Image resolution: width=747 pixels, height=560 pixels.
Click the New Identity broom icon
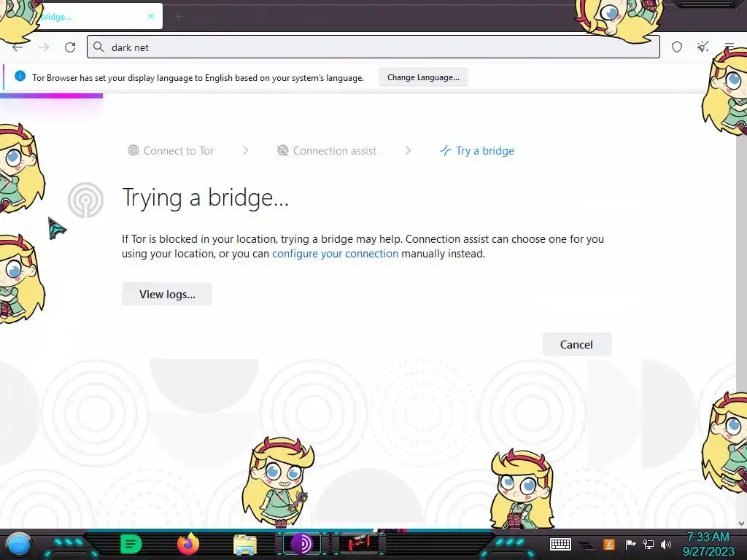[x=703, y=47]
